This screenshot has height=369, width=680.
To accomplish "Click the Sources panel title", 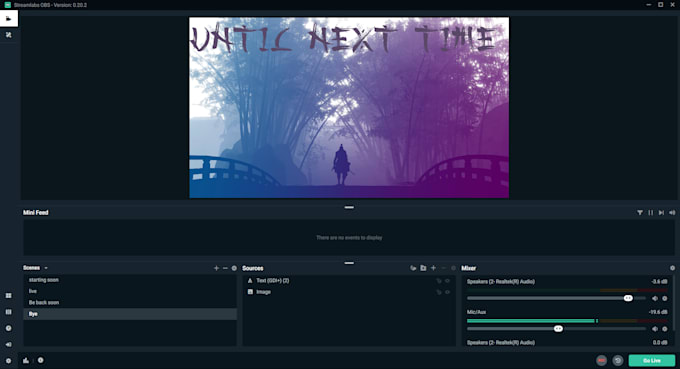I will tap(253, 268).
